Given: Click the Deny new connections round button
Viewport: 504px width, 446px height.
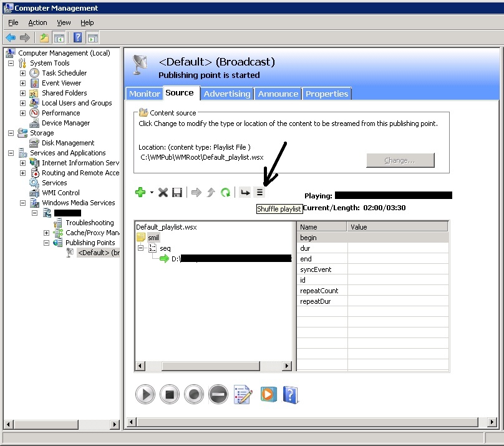Looking at the screenshot, I should coord(218,394).
